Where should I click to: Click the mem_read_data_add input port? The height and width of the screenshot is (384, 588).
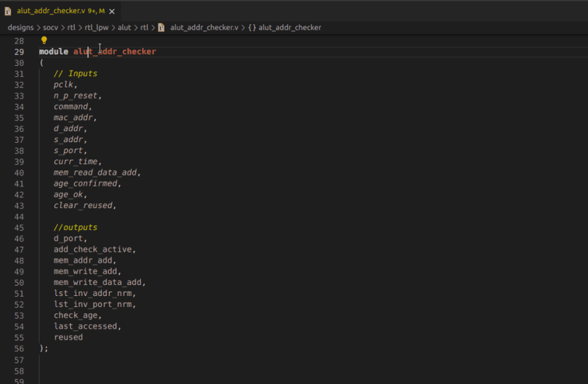96,173
